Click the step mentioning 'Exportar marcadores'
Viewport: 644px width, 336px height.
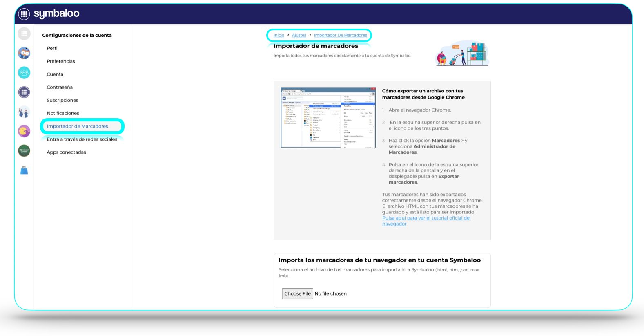(x=433, y=173)
